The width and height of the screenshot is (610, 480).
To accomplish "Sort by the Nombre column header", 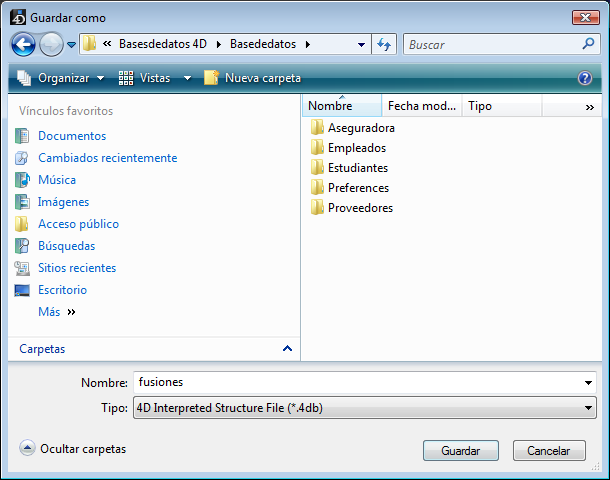I will (342, 106).
